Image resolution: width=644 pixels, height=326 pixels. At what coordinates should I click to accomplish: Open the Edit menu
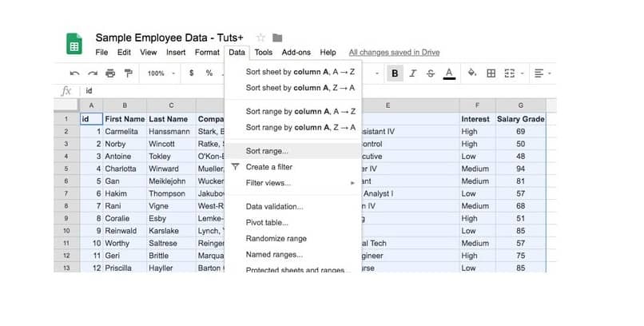(124, 53)
